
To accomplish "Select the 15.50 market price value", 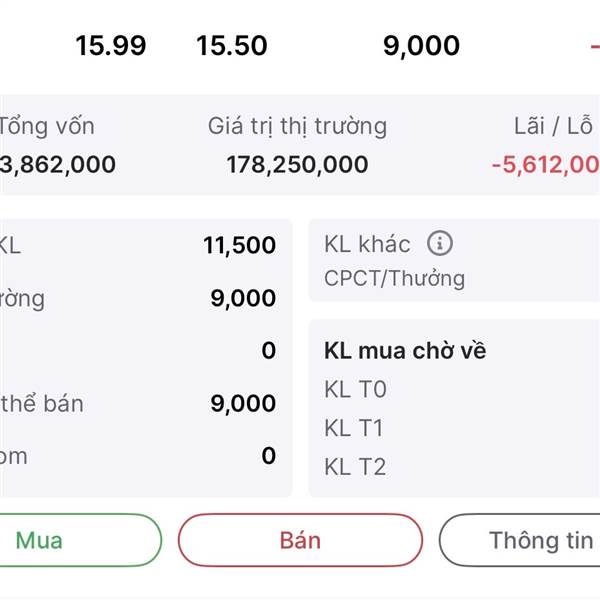I will pyautogui.click(x=232, y=46).
